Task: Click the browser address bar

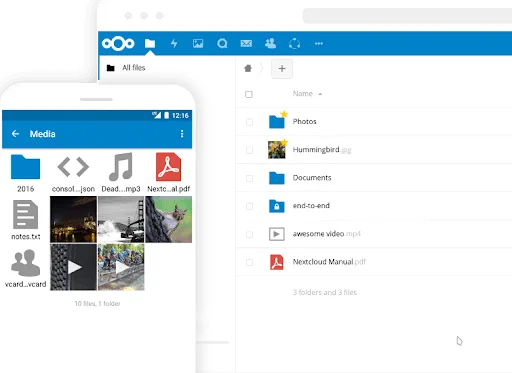Action: click(x=407, y=16)
